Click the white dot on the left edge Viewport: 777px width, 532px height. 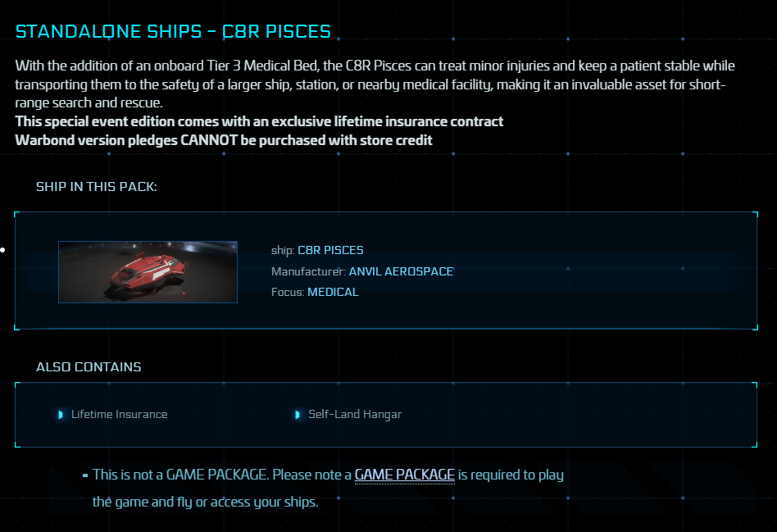click(2, 250)
